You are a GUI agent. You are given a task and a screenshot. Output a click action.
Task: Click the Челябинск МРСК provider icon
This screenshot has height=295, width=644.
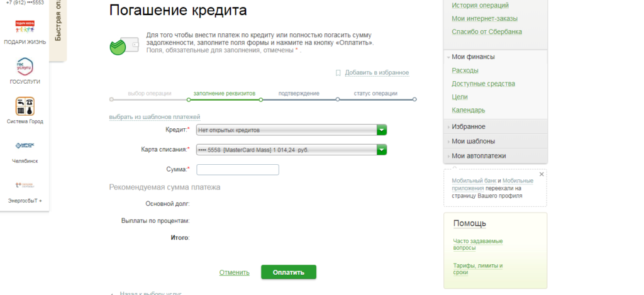pos(25,145)
